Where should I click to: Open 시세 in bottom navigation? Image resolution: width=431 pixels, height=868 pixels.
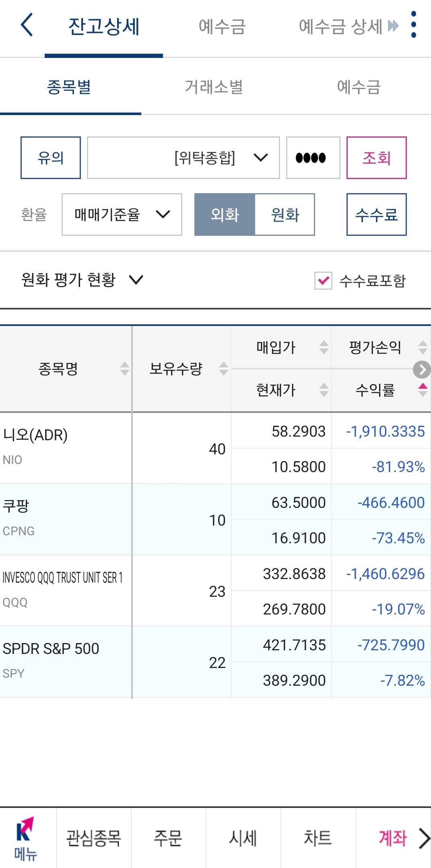243,838
